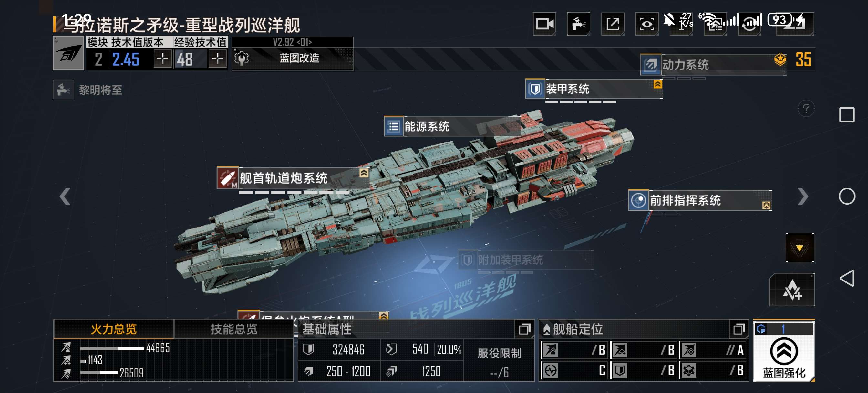868x393 pixels.
Task: Go to previous ship with left arrow
Action: point(65,196)
